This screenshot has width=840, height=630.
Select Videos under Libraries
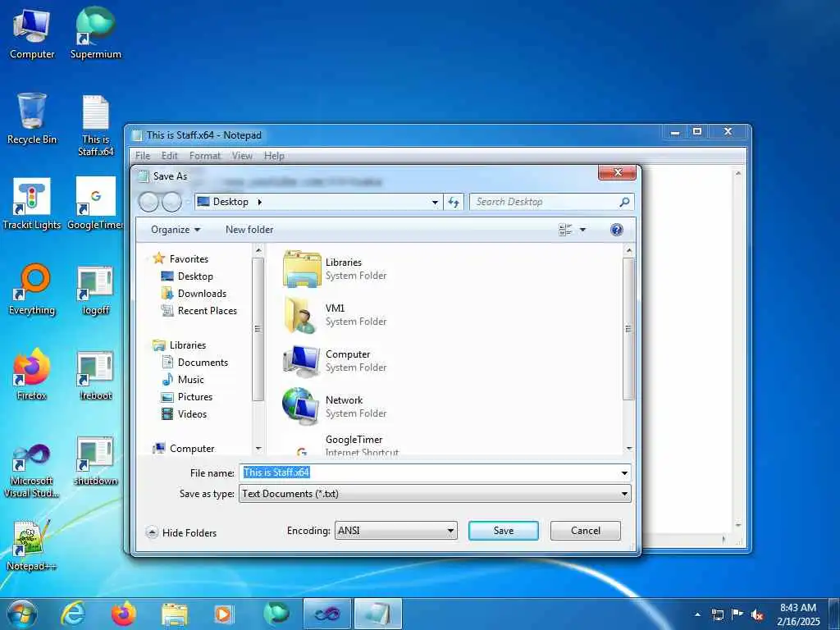click(x=184, y=413)
